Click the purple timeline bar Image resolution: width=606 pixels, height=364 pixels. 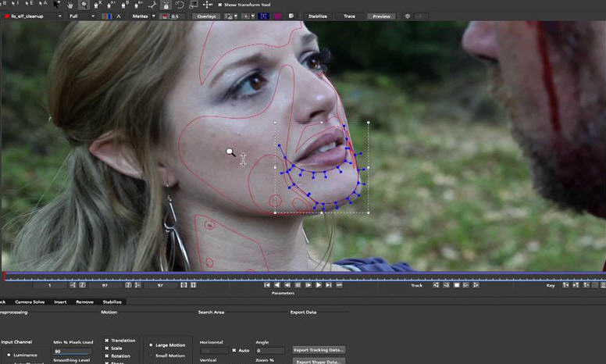[x=305, y=273]
